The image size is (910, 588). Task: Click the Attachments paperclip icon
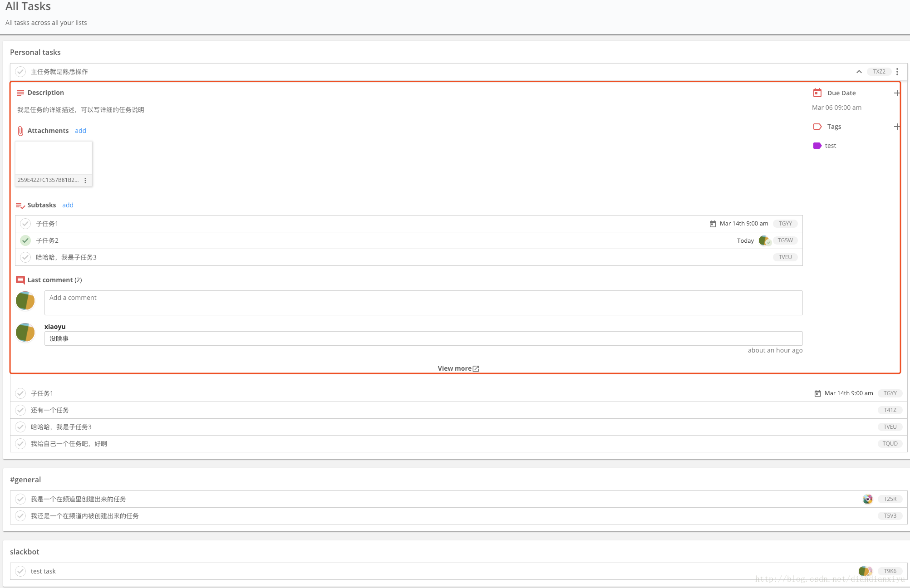pyautogui.click(x=20, y=131)
